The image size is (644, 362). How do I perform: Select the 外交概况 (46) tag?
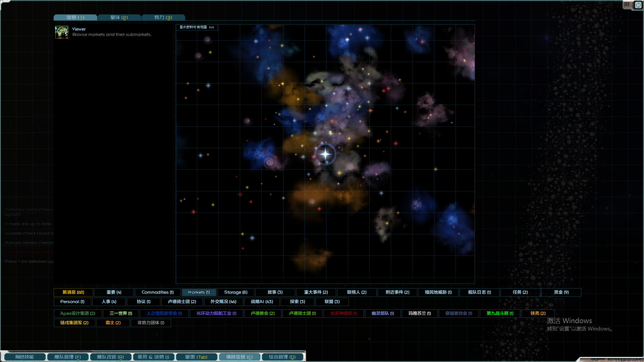click(223, 302)
